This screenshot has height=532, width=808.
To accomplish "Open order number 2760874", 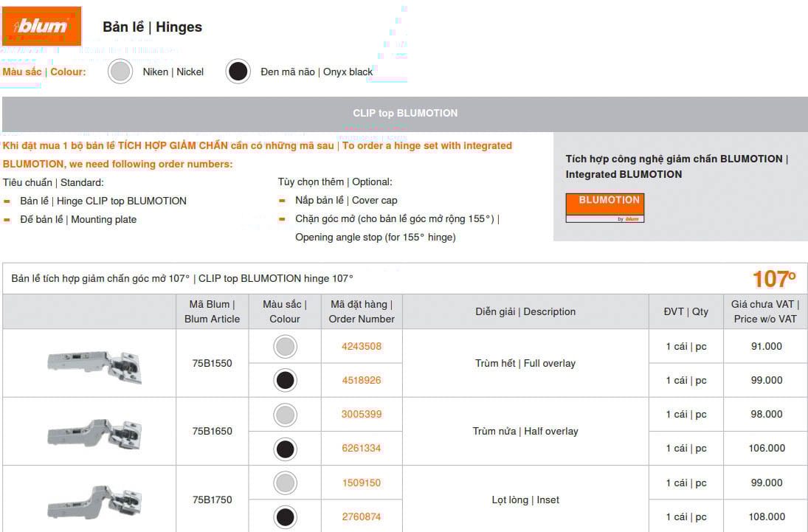I will coord(362,517).
